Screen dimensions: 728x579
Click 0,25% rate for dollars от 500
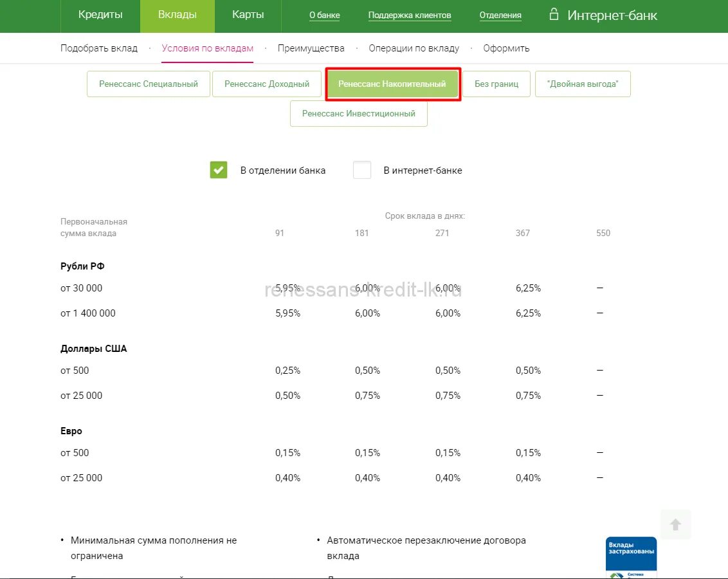click(288, 371)
